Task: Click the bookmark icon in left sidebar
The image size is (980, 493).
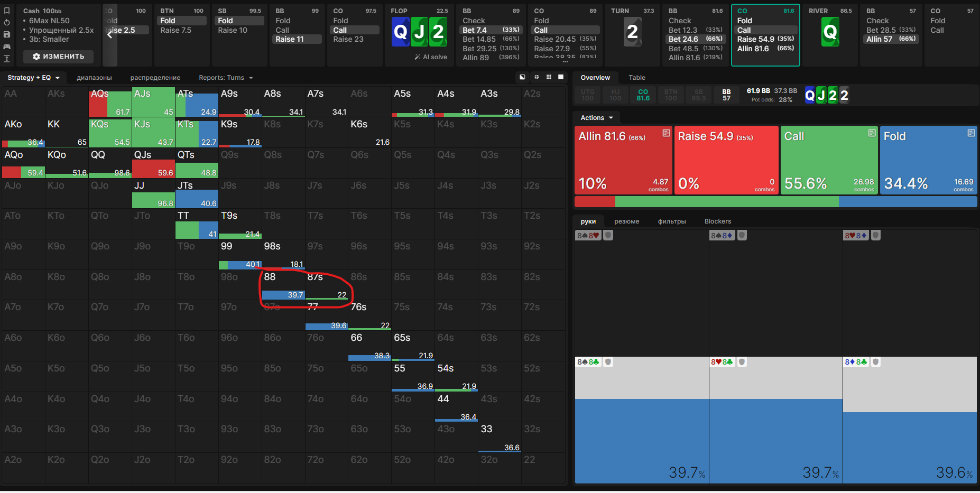Action: point(7,11)
